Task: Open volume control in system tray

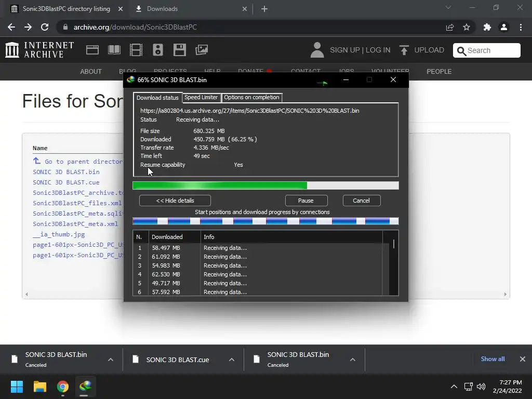Action: (481, 387)
